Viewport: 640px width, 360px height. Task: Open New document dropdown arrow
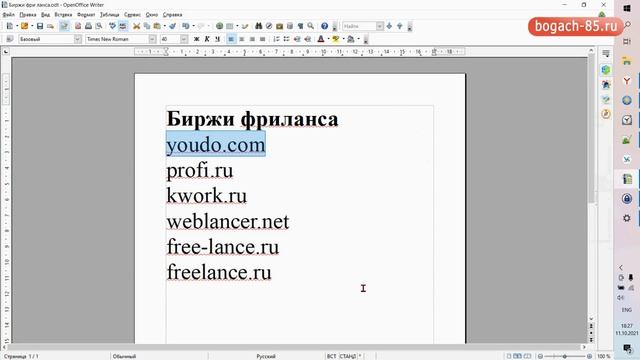(17, 26)
